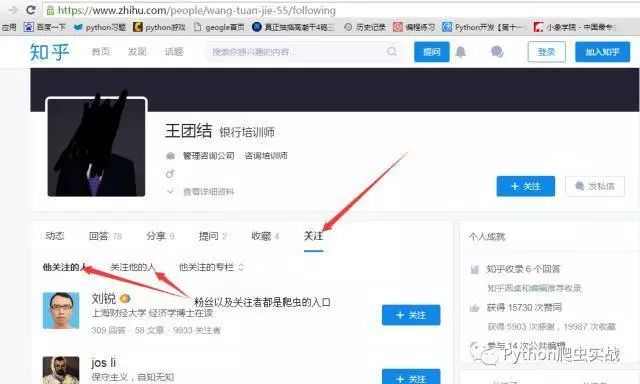
Task: Click the 知乎 logo
Action: tap(49, 52)
